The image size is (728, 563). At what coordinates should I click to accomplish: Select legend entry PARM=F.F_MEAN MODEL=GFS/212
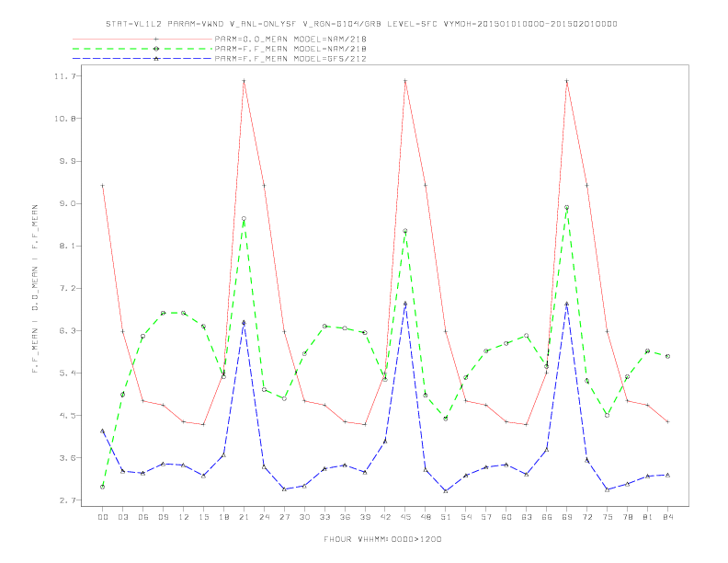pyautogui.click(x=290, y=59)
